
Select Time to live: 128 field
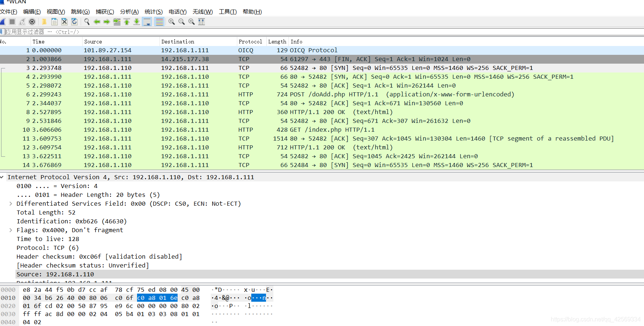pyautogui.click(x=48, y=239)
